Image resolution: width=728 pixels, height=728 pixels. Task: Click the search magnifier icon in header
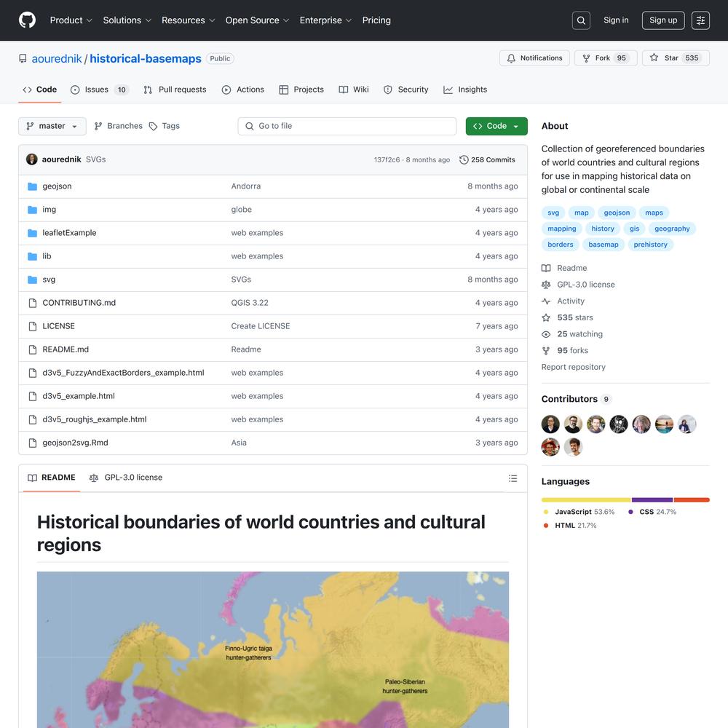581,20
